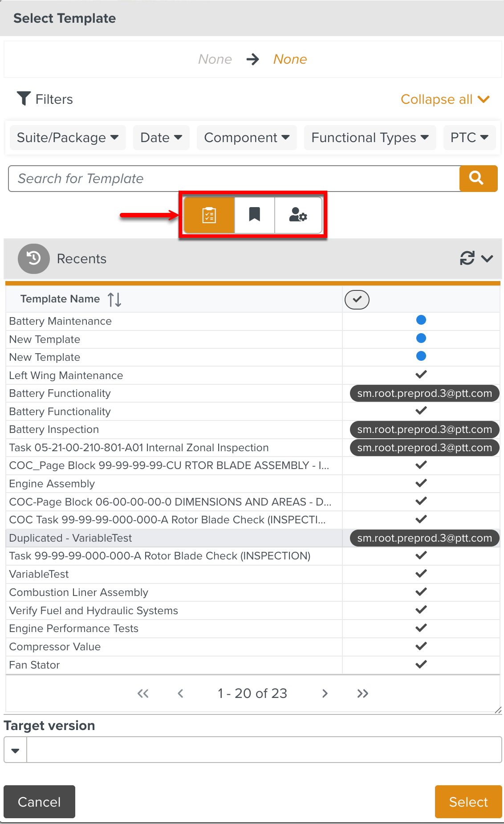Open the Suite/Package filter dropdown
Screen dimensions: 504x824
[68, 138]
